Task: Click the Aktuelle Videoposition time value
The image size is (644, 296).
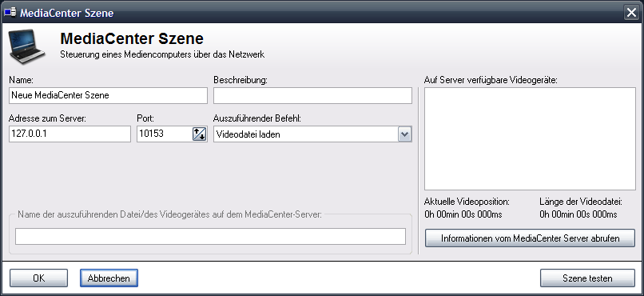Action: pos(463,214)
